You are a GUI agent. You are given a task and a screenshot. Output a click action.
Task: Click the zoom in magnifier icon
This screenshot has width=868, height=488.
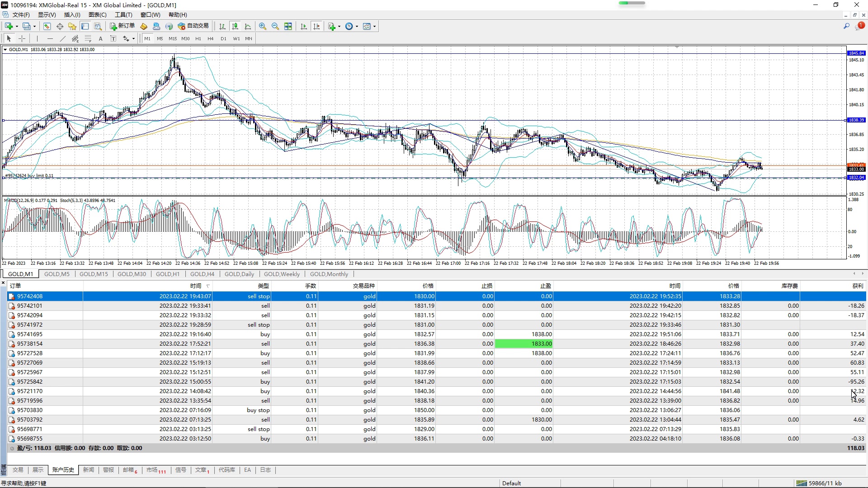(x=263, y=26)
